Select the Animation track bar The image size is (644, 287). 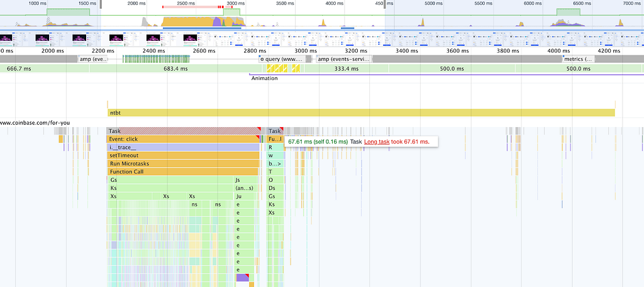pyautogui.click(x=446, y=74)
